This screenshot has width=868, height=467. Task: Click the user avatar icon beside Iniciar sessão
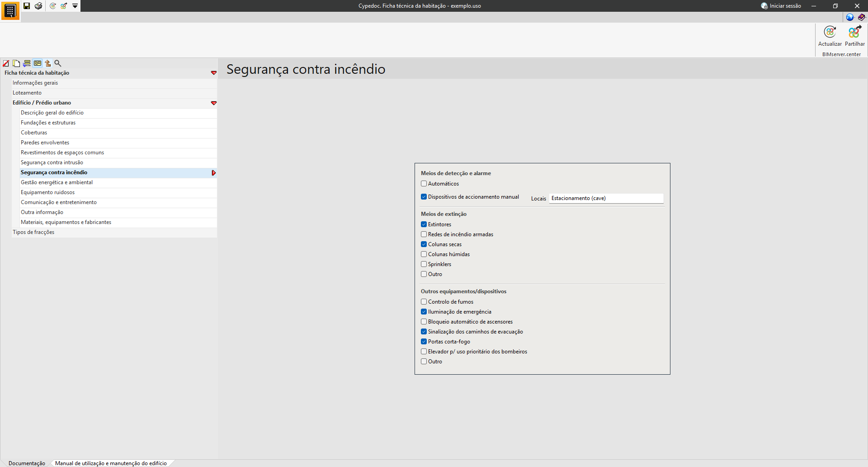(764, 6)
